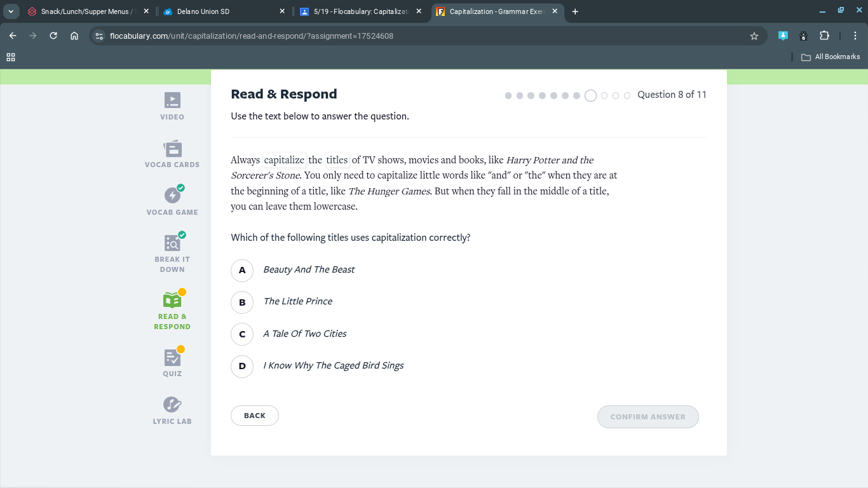Image resolution: width=868 pixels, height=488 pixels.
Task: Select answer A, Beauty And The Beast
Action: point(242,270)
